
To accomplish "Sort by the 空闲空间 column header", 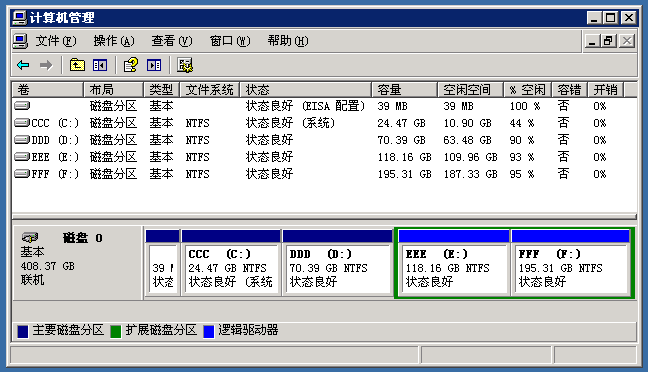I will tap(470, 89).
